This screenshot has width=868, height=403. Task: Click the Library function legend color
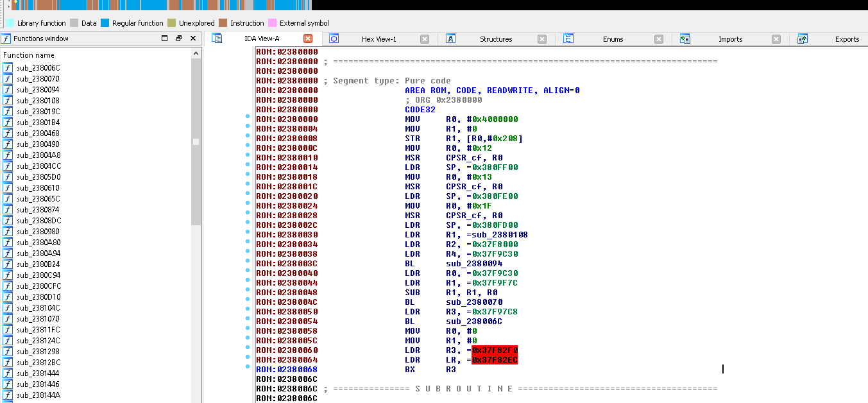(10, 23)
